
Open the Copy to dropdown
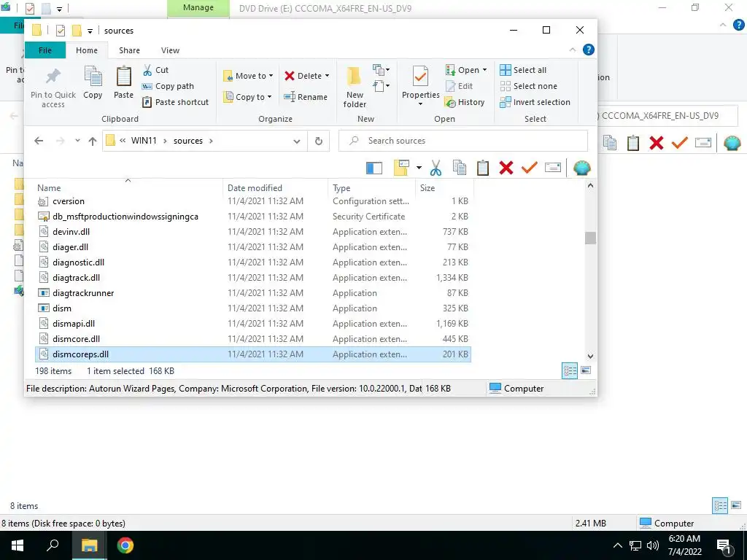(247, 97)
